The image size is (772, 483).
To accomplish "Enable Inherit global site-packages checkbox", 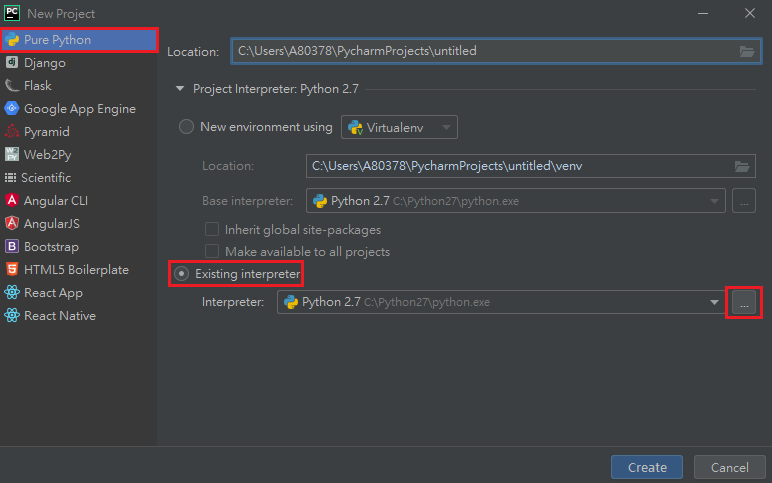I will point(212,229).
